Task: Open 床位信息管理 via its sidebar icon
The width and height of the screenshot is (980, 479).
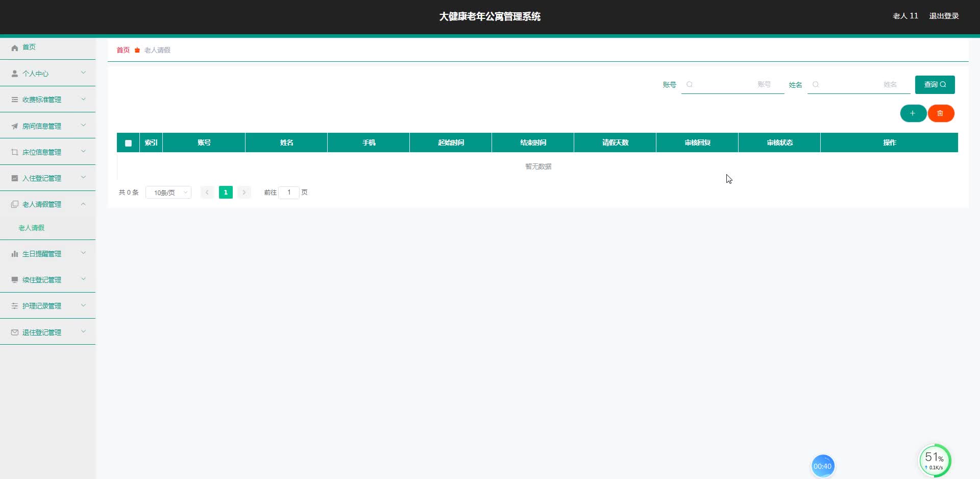Action: 14,152
